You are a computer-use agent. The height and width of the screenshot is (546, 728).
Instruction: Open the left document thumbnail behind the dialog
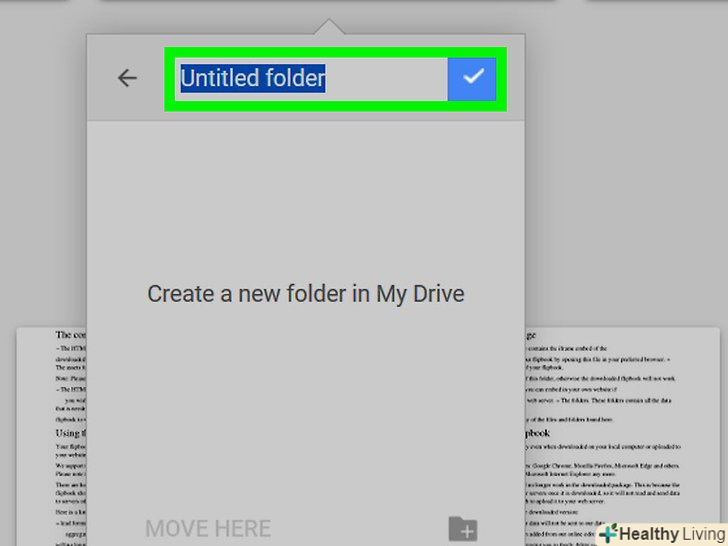(52, 436)
